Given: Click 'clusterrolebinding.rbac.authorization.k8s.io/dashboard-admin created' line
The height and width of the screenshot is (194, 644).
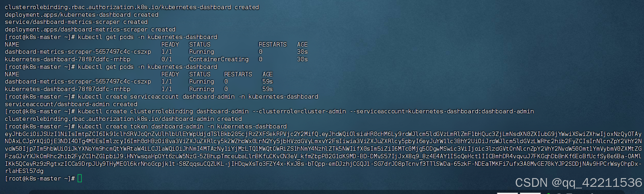Looking at the screenshot, I should click(123, 119).
